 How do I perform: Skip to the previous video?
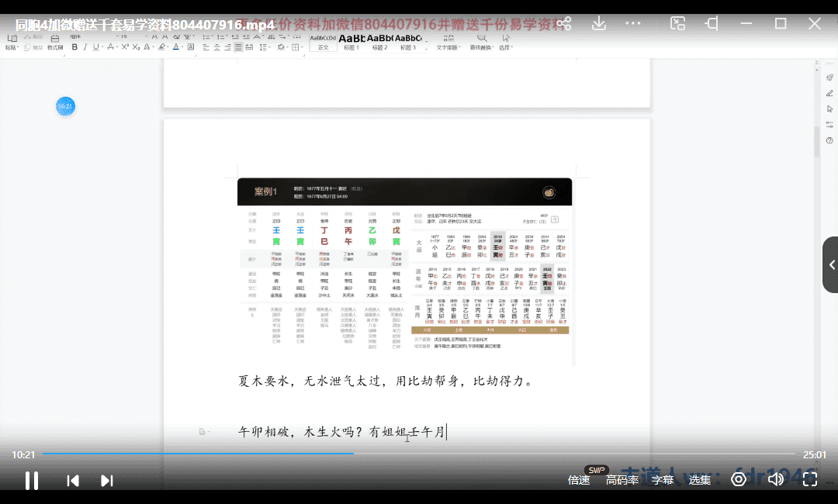[73, 481]
